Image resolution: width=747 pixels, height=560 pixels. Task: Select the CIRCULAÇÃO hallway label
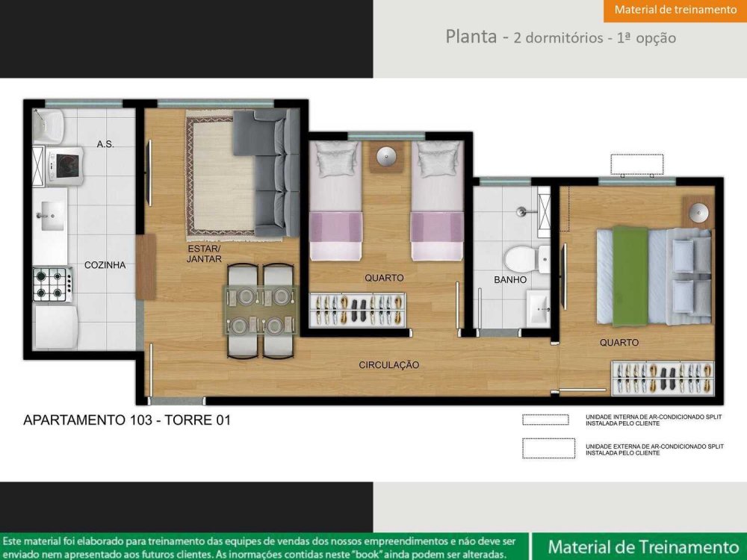pyautogui.click(x=388, y=365)
